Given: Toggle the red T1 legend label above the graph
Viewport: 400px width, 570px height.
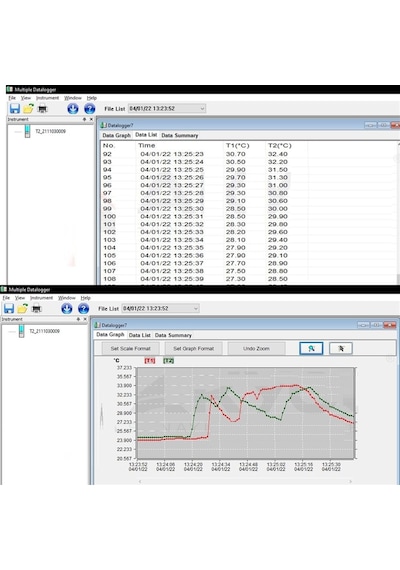Looking at the screenshot, I should 150,361.
